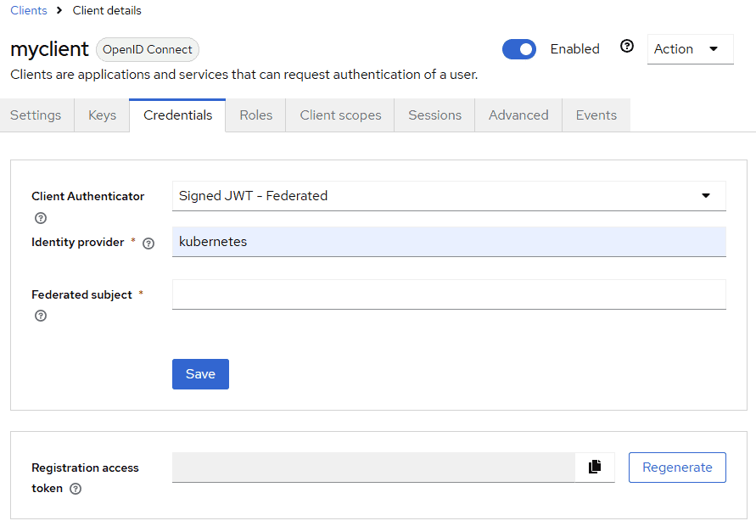This screenshot has width=756, height=532.
Task: Toggle the Enabled switch off
Action: [x=519, y=49]
